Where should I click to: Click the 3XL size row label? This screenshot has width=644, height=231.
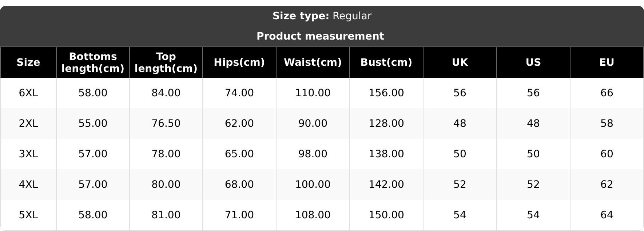28,154
